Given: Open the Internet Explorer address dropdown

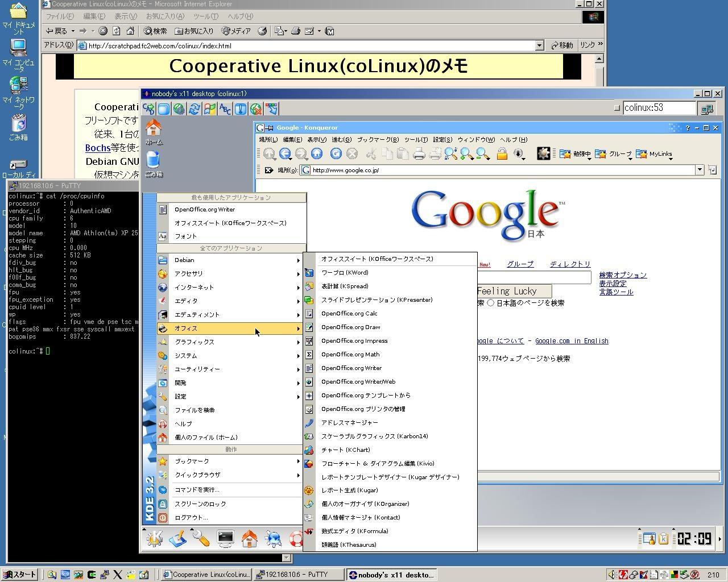Looking at the screenshot, I should (x=539, y=45).
